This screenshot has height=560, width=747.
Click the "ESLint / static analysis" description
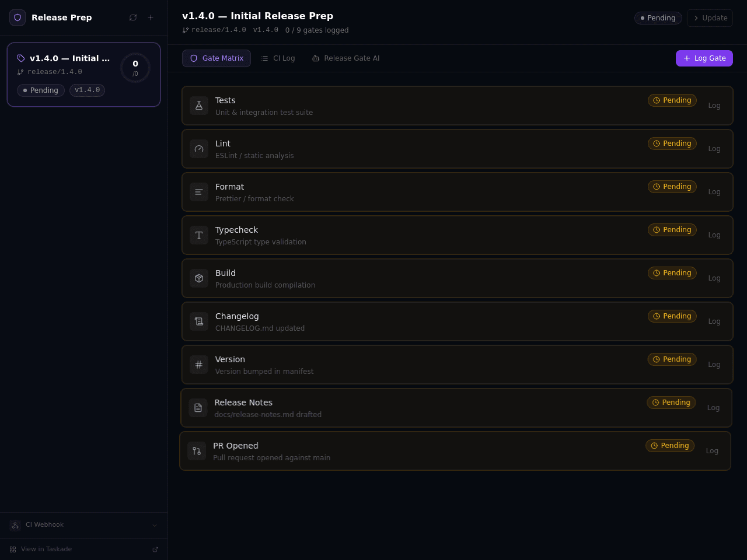254,156
